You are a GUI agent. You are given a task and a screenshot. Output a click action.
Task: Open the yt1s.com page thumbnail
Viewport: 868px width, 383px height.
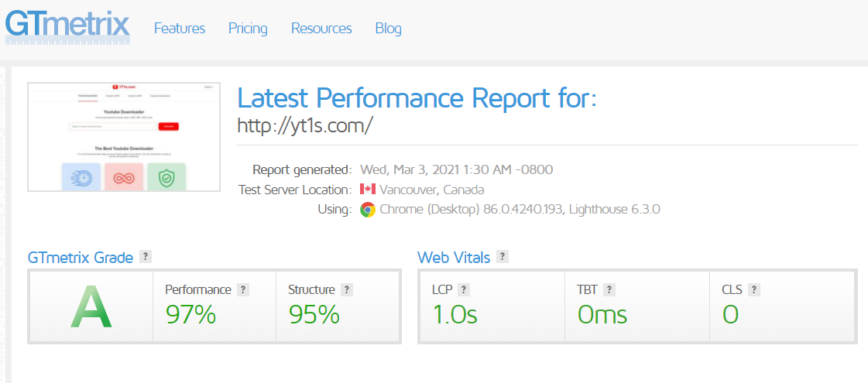tap(124, 137)
